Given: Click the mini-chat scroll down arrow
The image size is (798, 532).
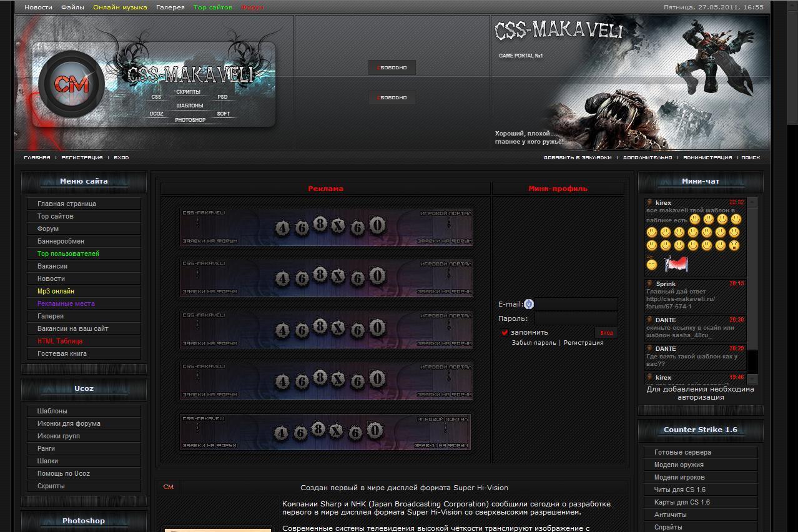Looking at the screenshot, I should tap(752, 379).
